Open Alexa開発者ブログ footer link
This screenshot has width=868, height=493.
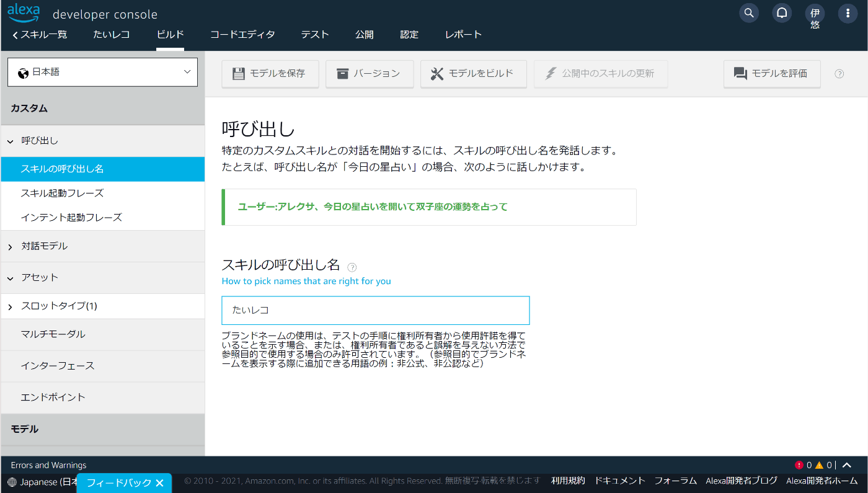[x=742, y=481]
